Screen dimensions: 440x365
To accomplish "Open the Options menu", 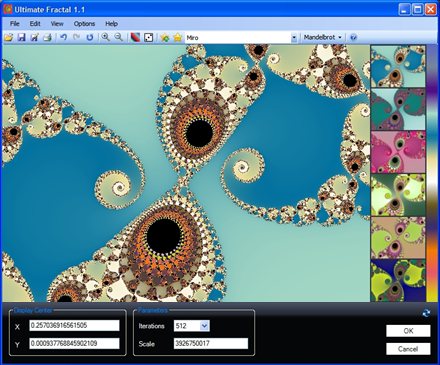I will point(84,24).
